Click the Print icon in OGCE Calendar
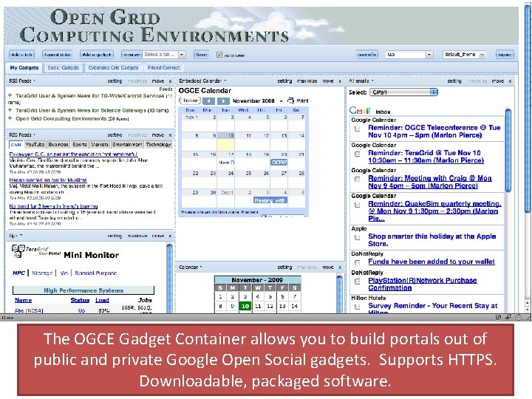Image resolution: width=532 pixels, height=399 pixels. point(291,100)
